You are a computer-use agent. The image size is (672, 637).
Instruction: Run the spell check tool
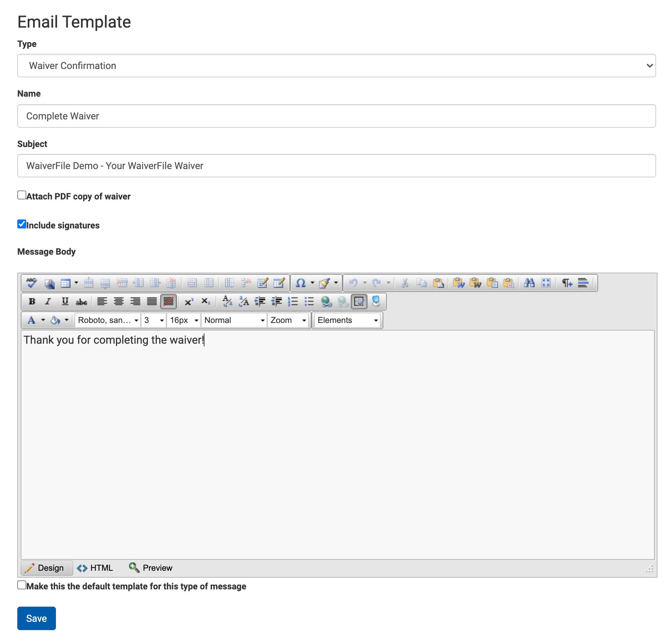32,283
